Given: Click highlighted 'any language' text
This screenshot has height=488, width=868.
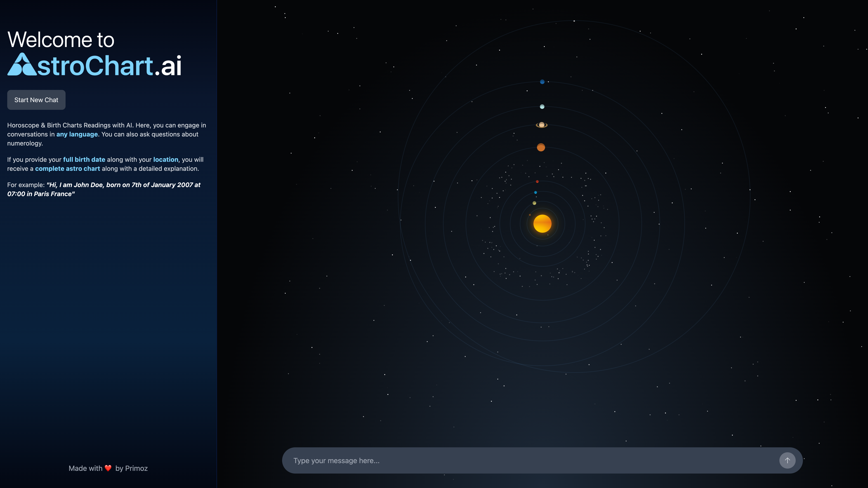Looking at the screenshot, I should click(77, 134).
